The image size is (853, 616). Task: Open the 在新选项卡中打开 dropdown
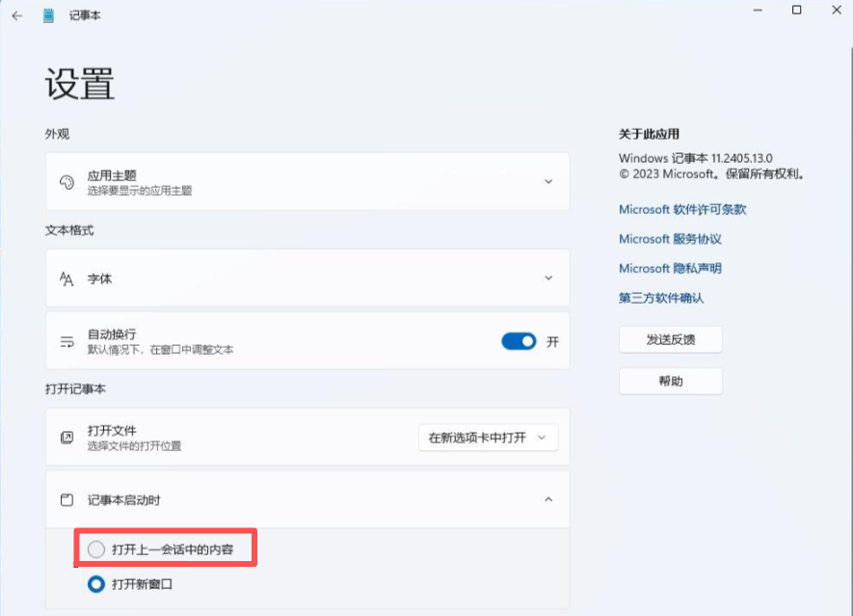point(489,438)
